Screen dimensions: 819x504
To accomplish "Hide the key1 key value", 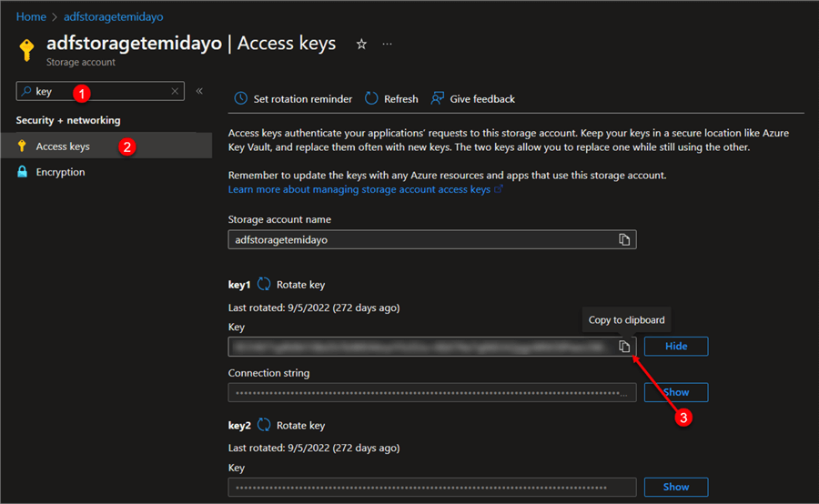I will pos(675,347).
